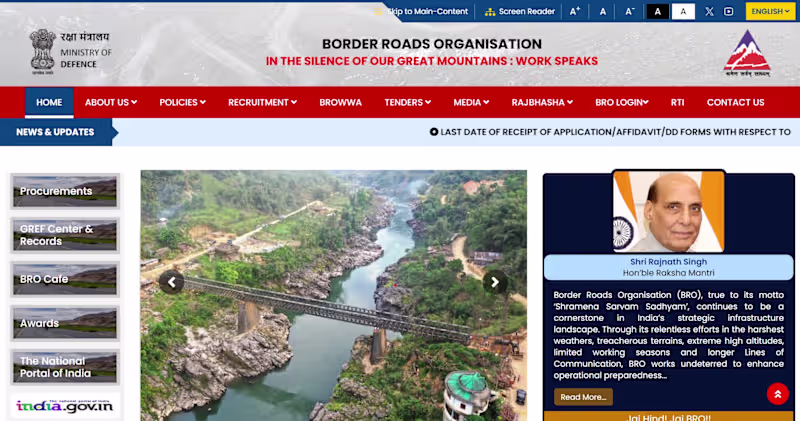800x421 pixels.
Task: Expand the MEDIA menu
Action: point(471,102)
